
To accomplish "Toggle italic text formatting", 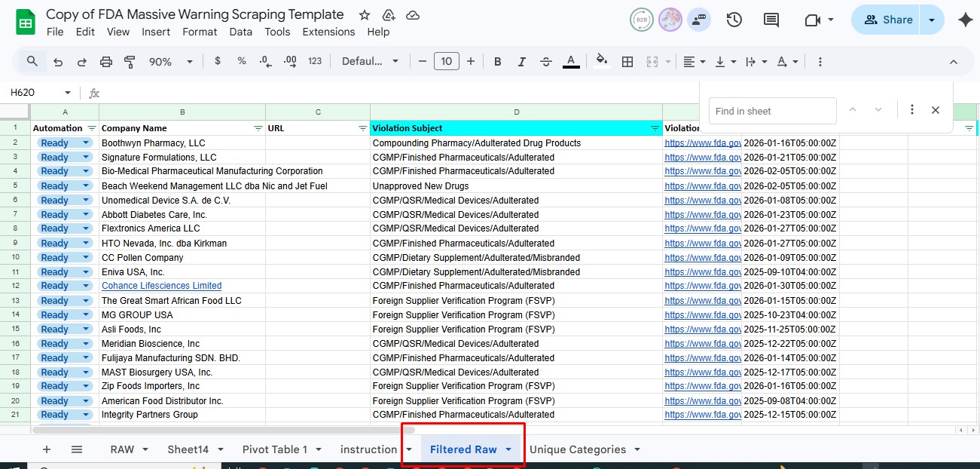I will [x=521, y=62].
